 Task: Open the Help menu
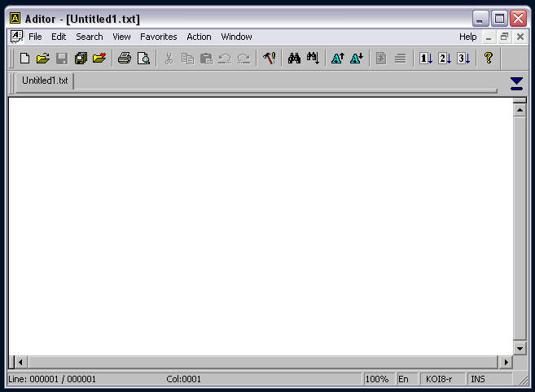point(467,37)
